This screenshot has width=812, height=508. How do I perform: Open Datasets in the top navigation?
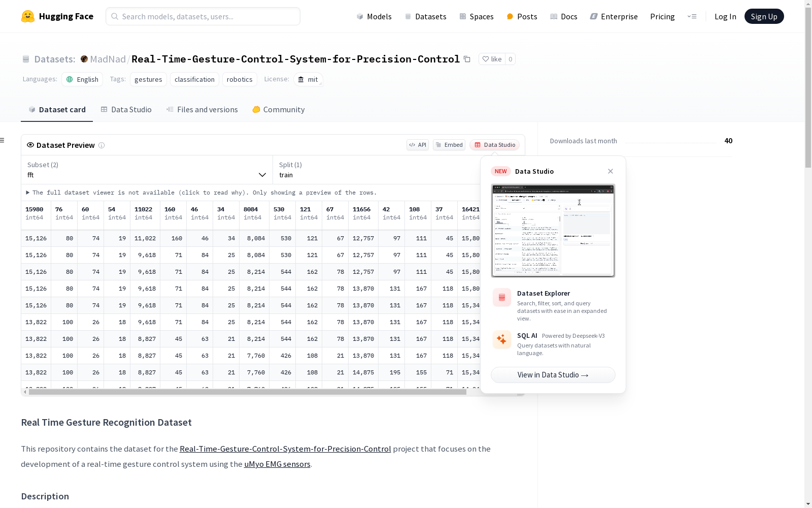click(425, 16)
